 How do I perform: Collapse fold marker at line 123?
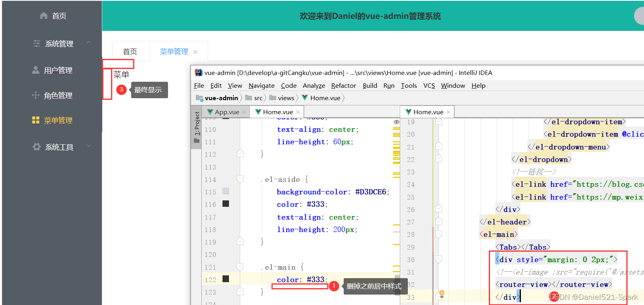[240, 291]
